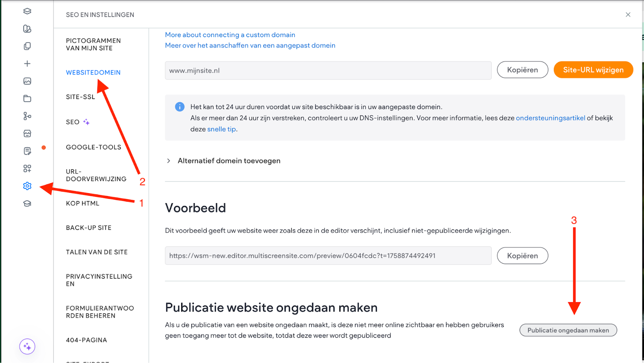Screen dimensions: 644x363
Task: Open the Layers icon in sidebar
Action: (27, 11)
